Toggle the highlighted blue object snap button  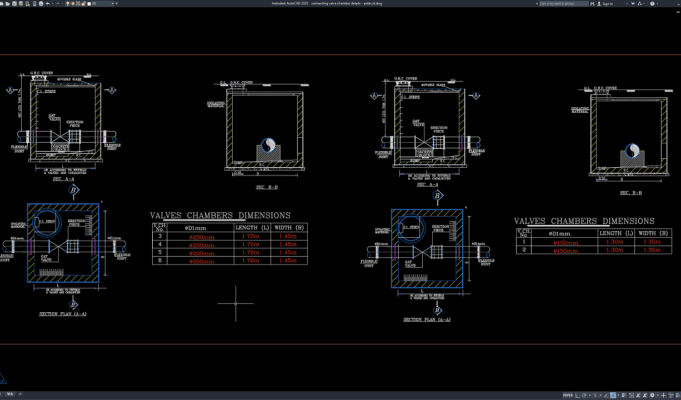pos(613,396)
